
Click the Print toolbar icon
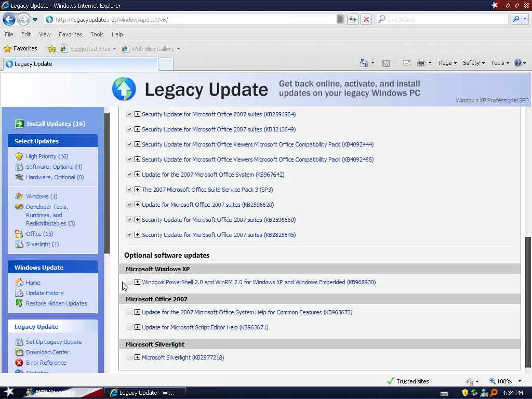coord(421,63)
